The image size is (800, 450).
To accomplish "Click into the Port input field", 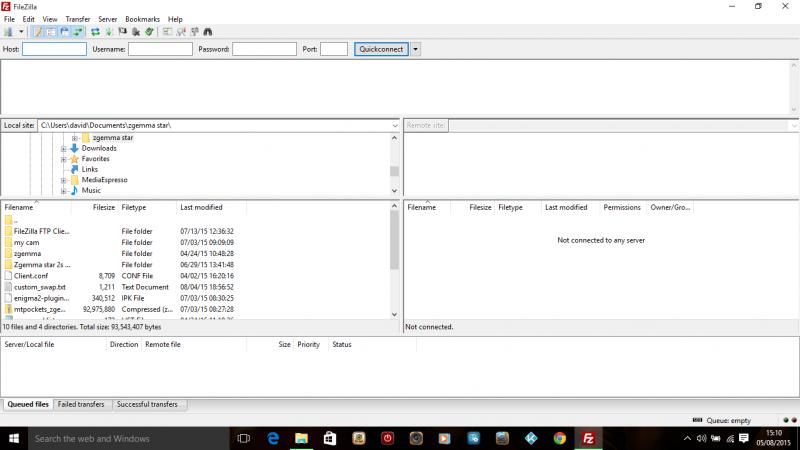I will coord(334,49).
